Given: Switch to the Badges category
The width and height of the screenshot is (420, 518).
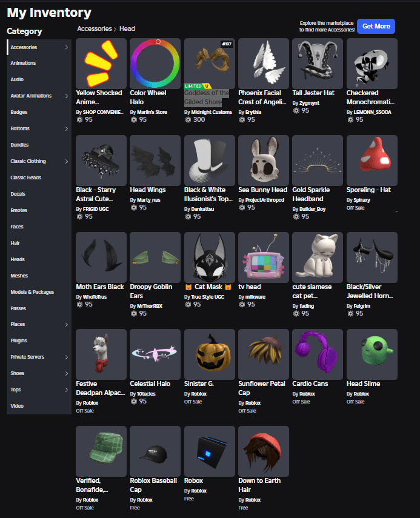Looking at the screenshot, I should 39,112.
